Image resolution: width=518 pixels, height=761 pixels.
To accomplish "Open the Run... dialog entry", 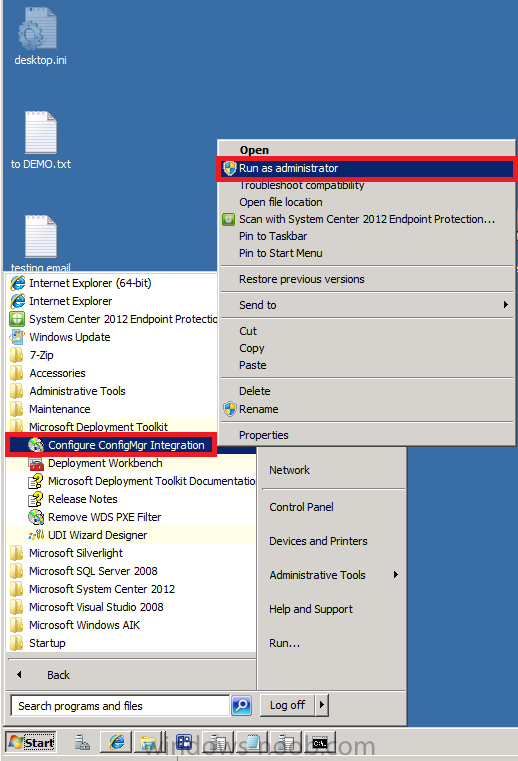I will point(284,643).
